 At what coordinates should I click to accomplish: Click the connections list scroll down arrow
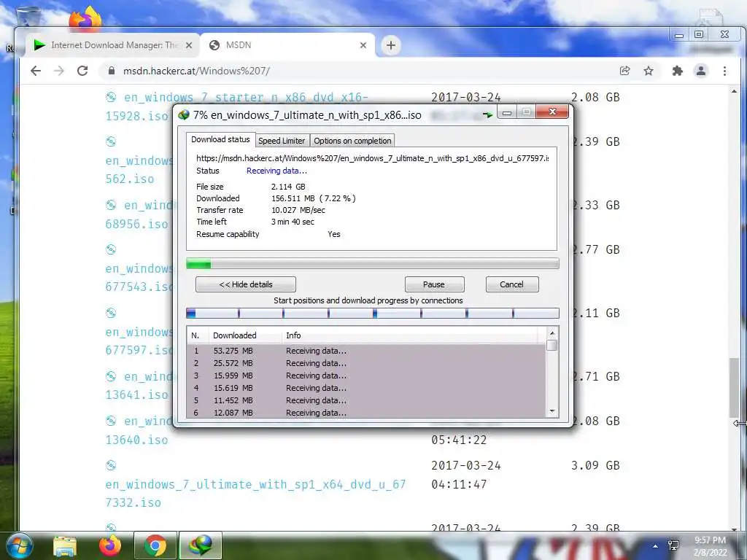(x=552, y=411)
